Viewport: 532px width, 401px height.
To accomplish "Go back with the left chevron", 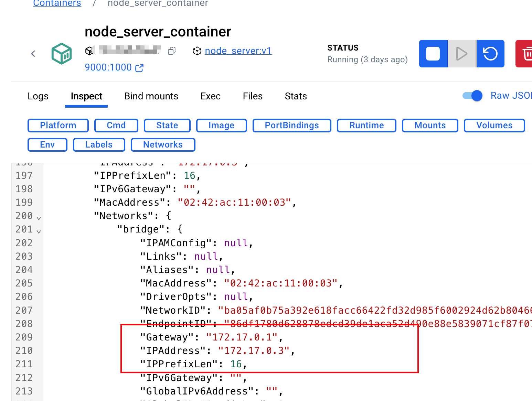I will click(33, 54).
